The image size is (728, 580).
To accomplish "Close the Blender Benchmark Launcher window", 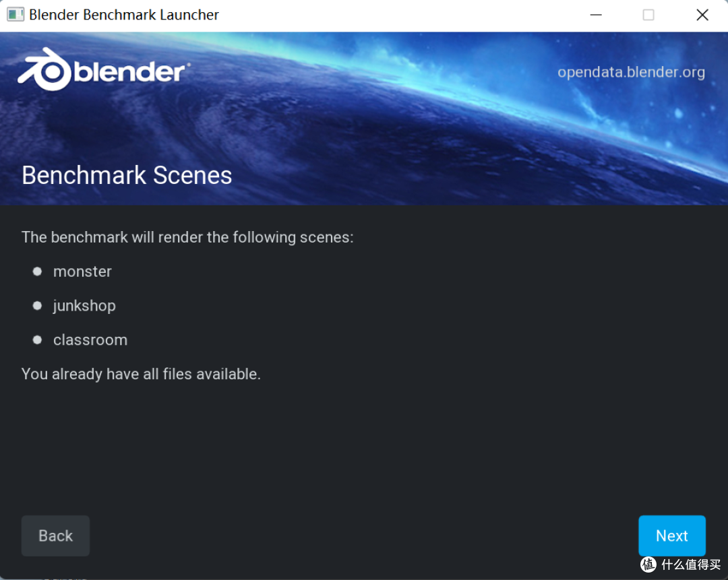I will (x=702, y=15).
